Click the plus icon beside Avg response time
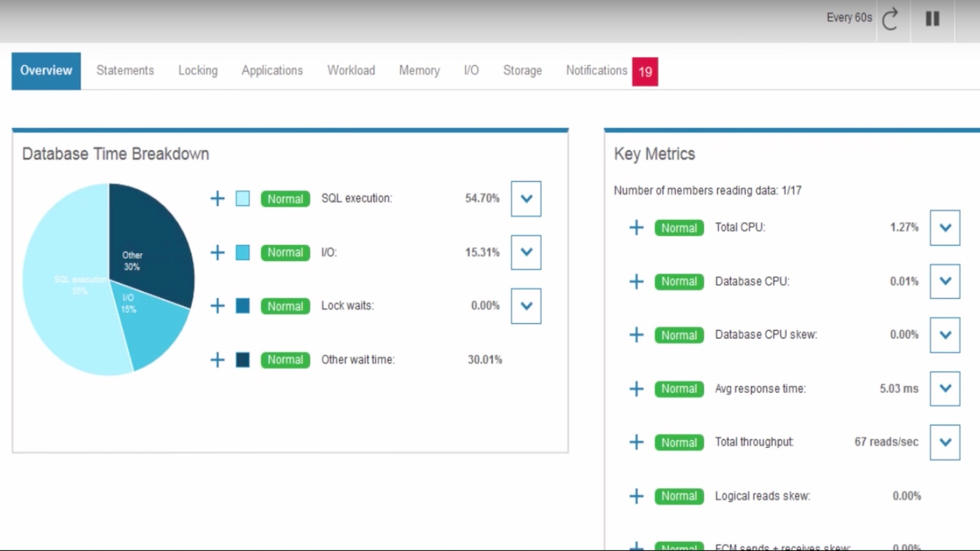Viewport: 980px width, 551px height. point(636,389)
